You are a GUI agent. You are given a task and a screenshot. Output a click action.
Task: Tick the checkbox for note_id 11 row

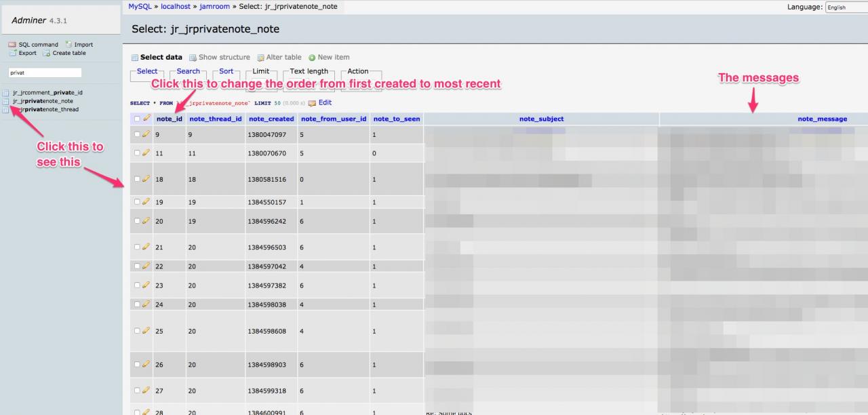[137, 153]
